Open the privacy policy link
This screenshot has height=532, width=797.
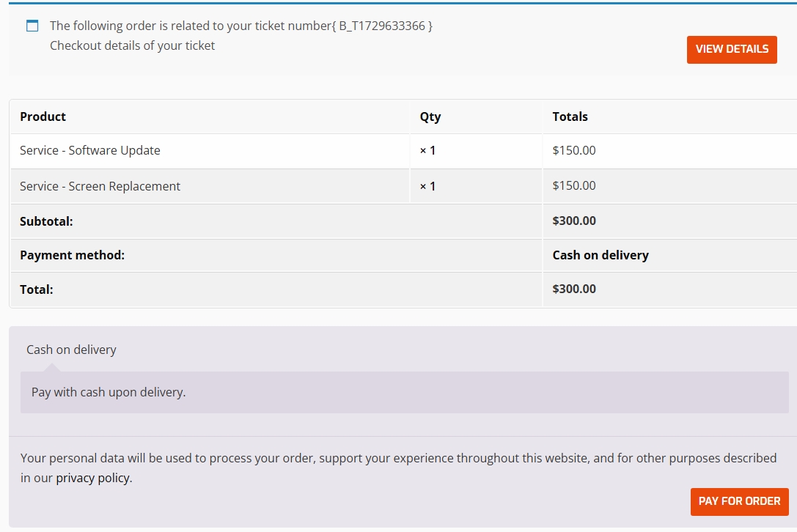[93, 478]
